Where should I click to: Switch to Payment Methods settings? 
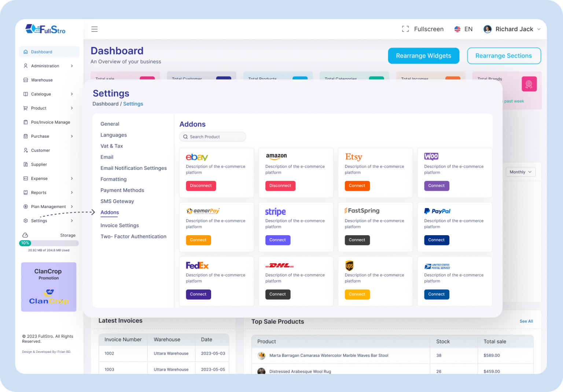click(122, 190)
